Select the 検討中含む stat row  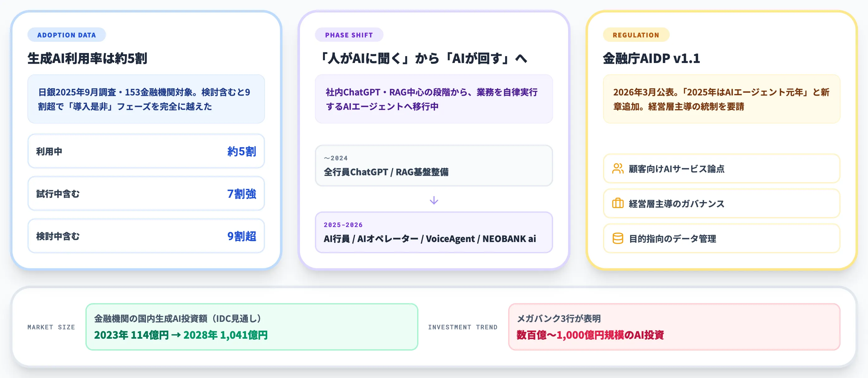[146, 236]
